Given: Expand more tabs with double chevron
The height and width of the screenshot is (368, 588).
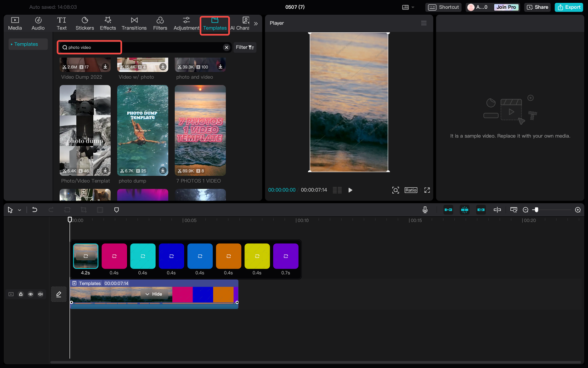Looking at the screenshot, I should pyautogui.click(x=256, y=24).
